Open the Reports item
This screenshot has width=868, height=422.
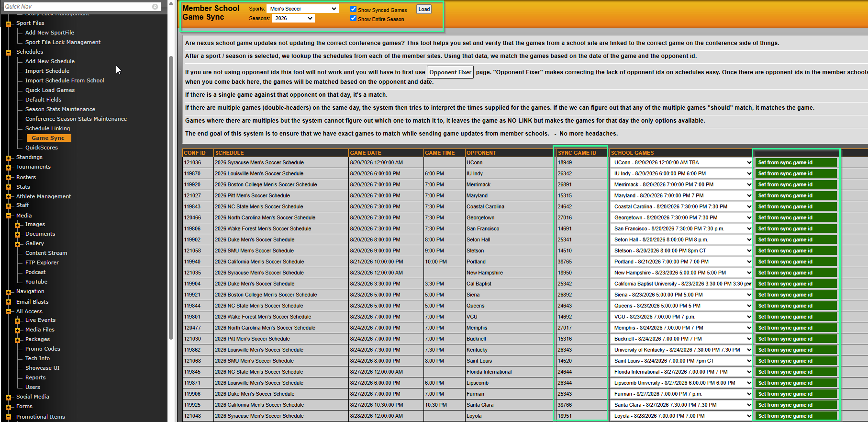click(x=35, y=377)
